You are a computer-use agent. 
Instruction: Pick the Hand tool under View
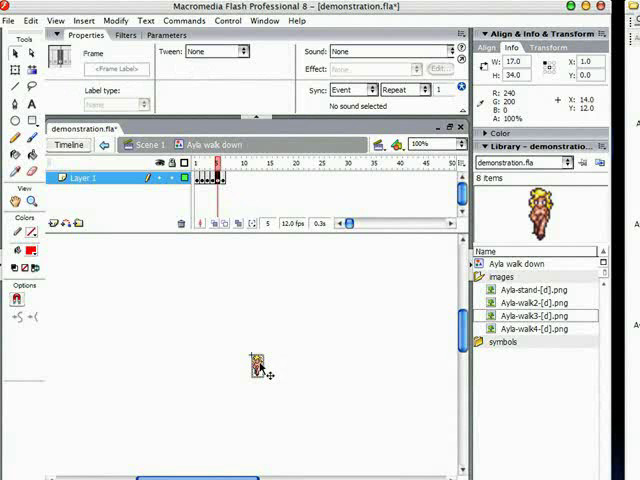pos(16,201)
